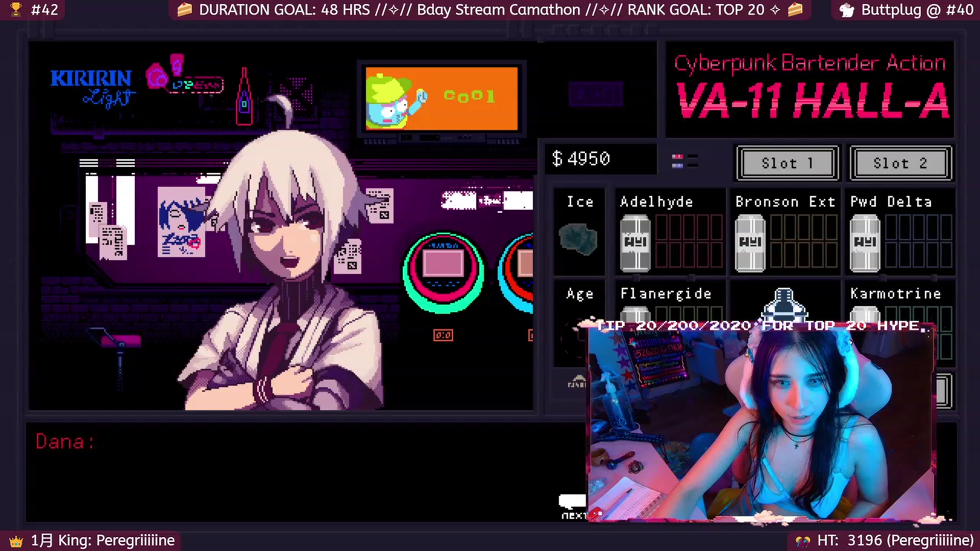Toggle the Age option label
980x551 pixels.
(x=580, y=294)
